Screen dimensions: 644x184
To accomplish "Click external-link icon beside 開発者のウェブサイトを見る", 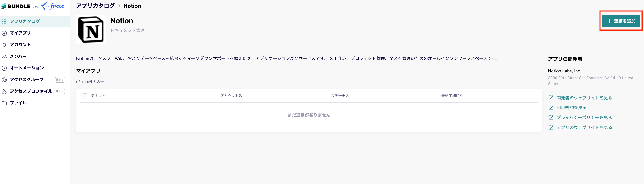I will point(551,98).
